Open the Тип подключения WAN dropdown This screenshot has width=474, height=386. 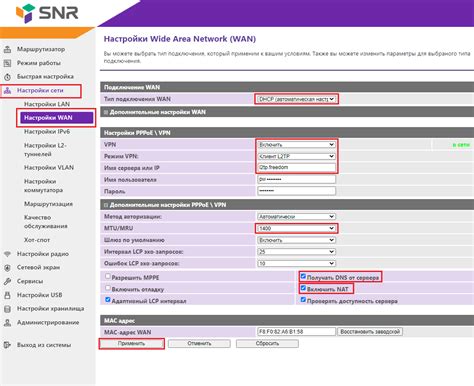point(296,99)
